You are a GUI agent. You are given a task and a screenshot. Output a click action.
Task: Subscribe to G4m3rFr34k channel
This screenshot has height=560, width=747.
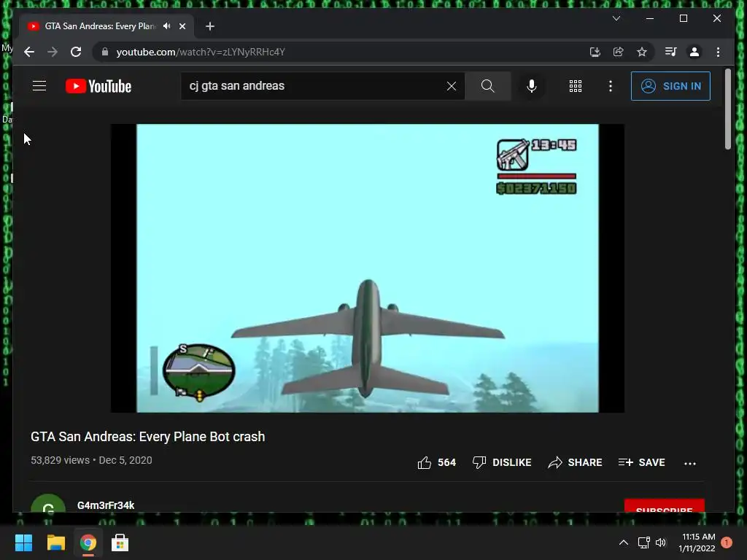click(x=664, y=506)
